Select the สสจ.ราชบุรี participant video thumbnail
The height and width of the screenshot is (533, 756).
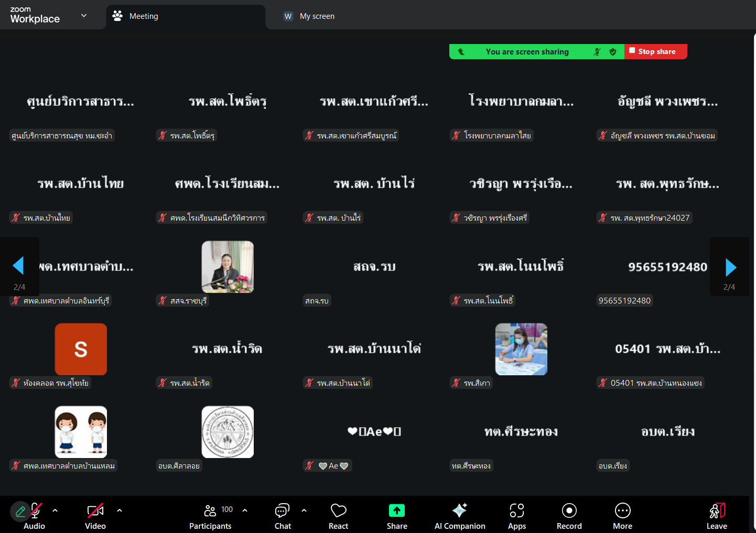point(228,267)
